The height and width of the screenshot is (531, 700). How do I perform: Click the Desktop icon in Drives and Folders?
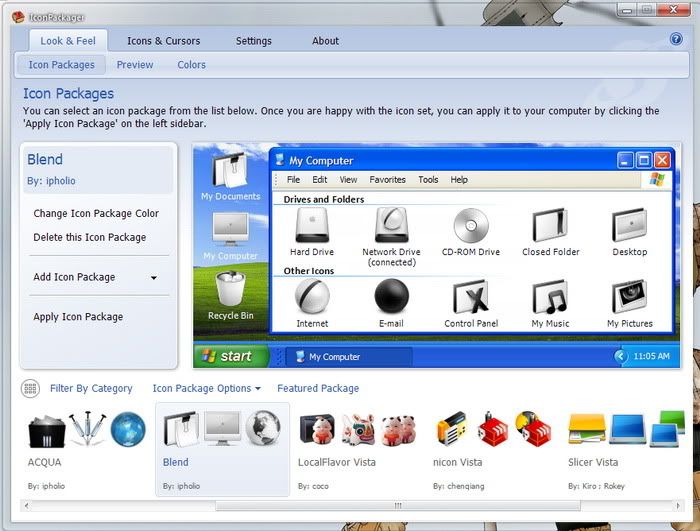629,225
